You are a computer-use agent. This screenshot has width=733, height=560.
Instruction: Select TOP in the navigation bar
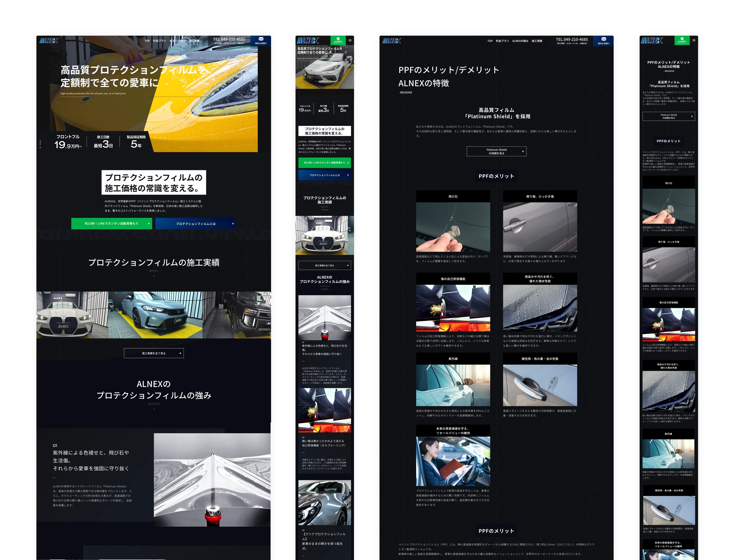click(147, 41)
